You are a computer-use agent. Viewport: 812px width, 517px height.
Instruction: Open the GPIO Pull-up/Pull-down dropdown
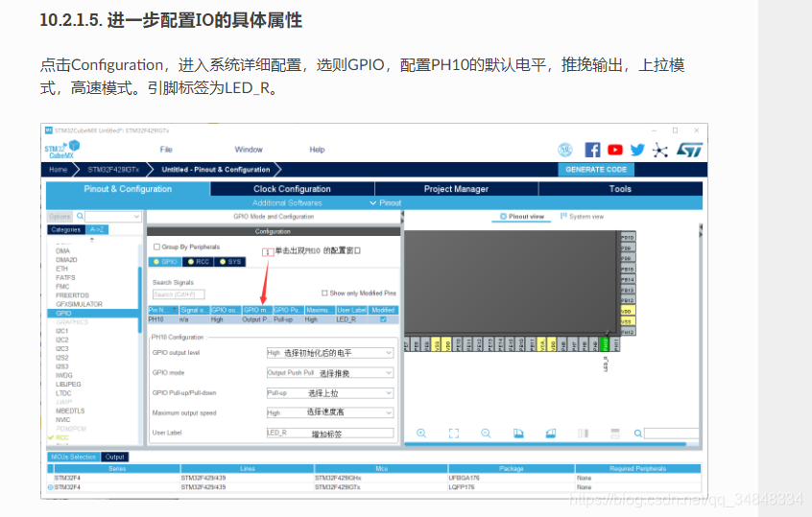pos(330,393)
